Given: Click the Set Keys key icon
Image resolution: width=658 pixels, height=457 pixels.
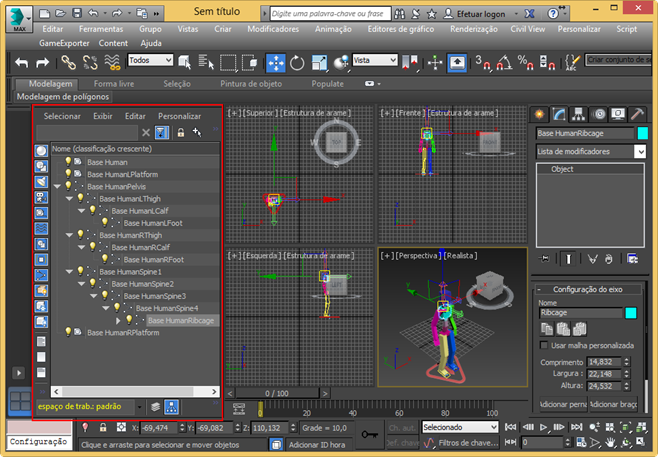Looking at the screenshot, I should point(370,435).
